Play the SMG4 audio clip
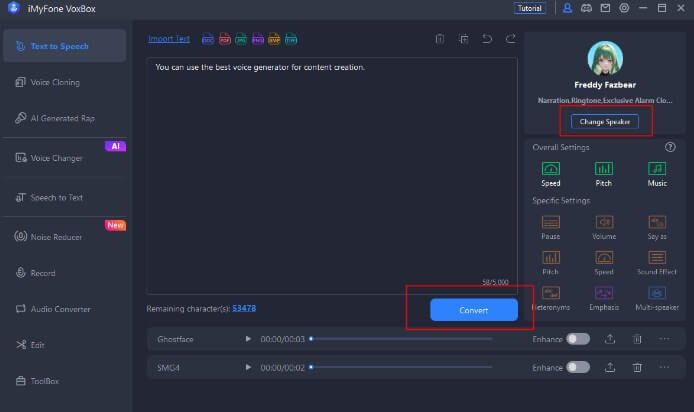This screenshot has height=412, width=694. [x=248, y=367]
